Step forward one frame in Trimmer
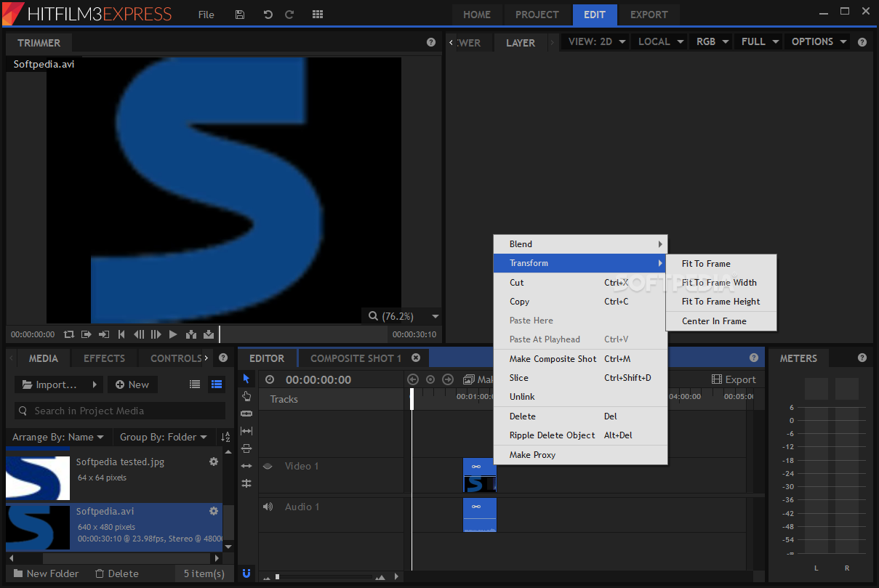Image resolution: width=879 pixels, height=588 pixels. click(x=156, y=334)
